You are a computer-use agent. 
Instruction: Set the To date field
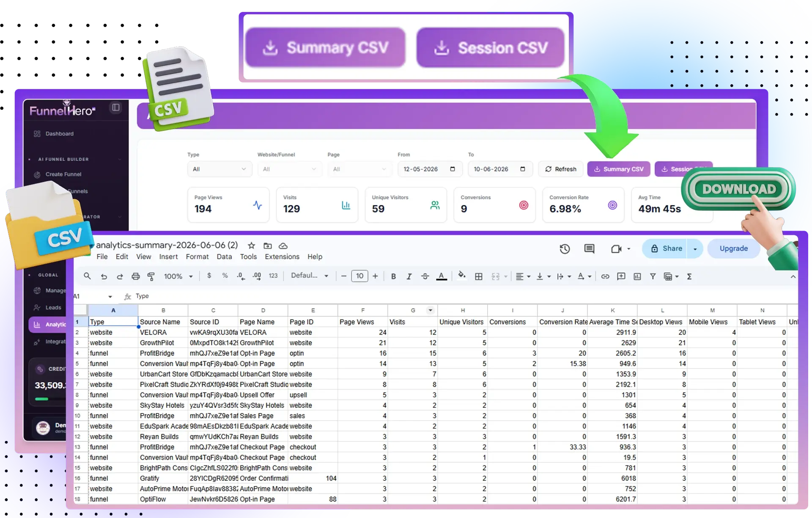pos(499,169)
